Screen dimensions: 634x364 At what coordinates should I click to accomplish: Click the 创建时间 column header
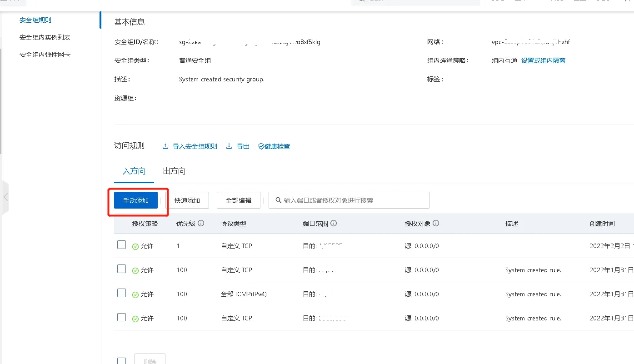pos(602,224)
